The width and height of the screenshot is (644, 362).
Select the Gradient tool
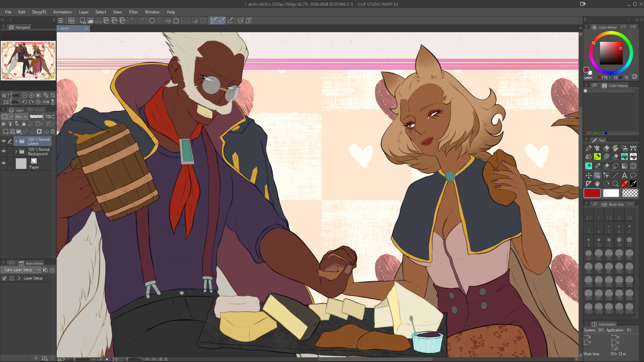tap(624, 166)
